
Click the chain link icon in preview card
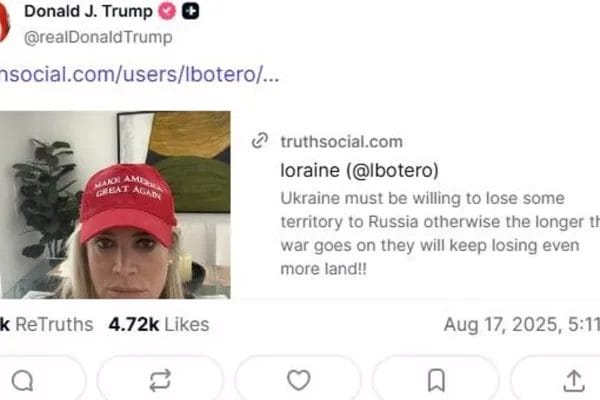260,140
